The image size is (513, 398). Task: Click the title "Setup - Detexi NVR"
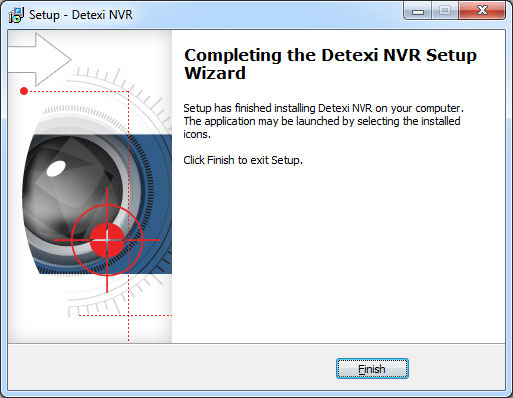click(x=81, y=15)
